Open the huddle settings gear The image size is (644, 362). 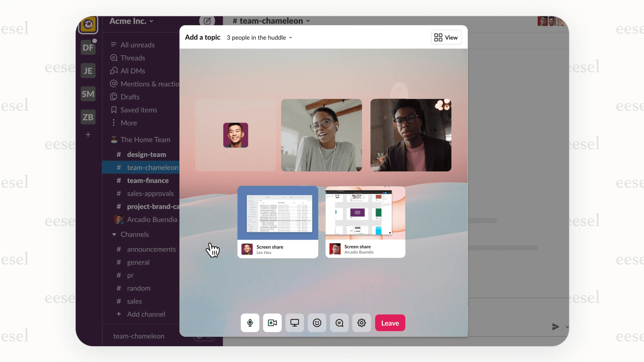361,323
